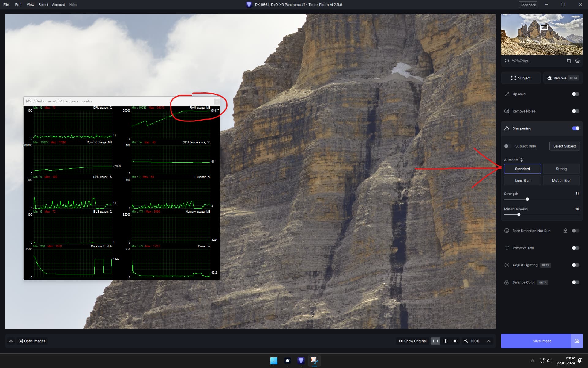The width and height of the screenshot is (588, 368).
Task: Open Adobe Bridge from the taskbar
Action: pyautogui.click(x=287, y=361)
